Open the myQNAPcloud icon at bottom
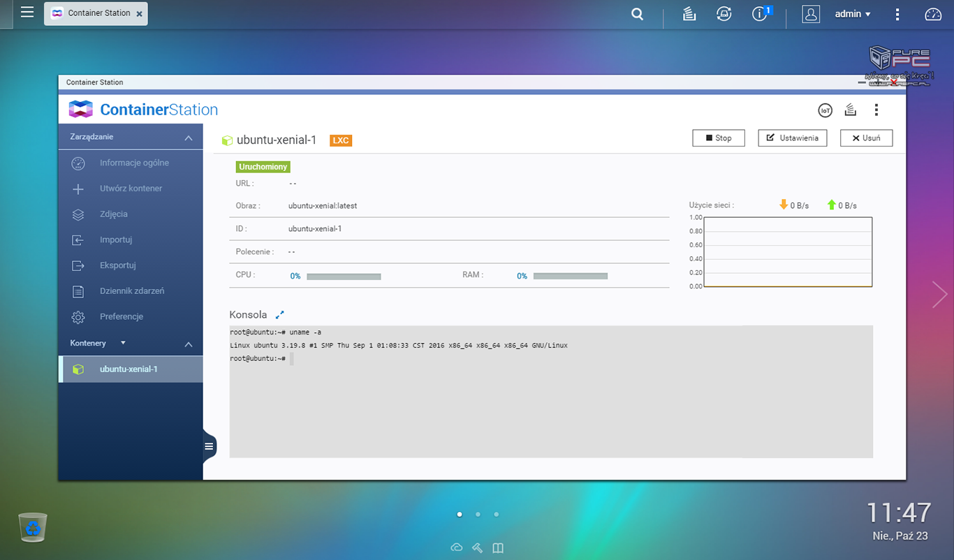 [x=457, y=547]
